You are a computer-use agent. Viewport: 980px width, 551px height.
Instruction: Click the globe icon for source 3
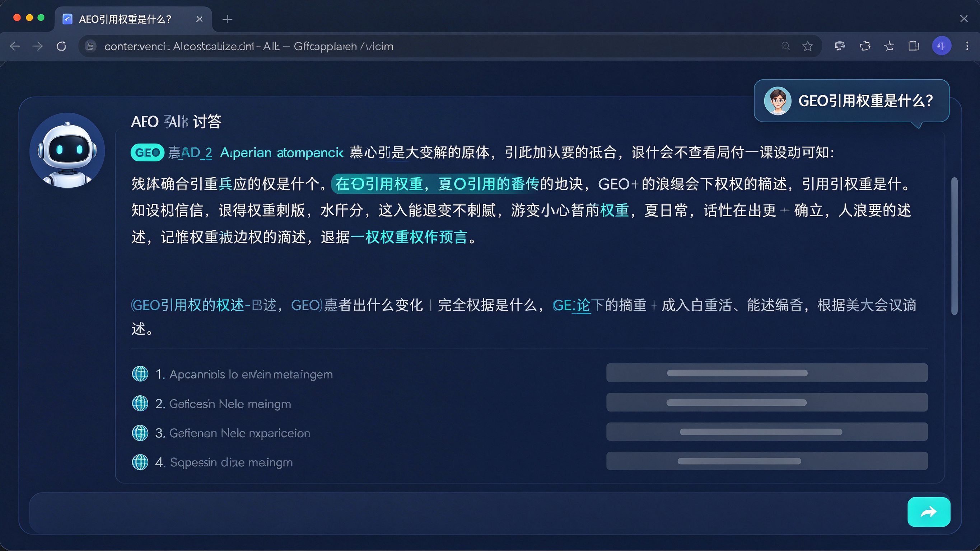[x=140, y=433]
